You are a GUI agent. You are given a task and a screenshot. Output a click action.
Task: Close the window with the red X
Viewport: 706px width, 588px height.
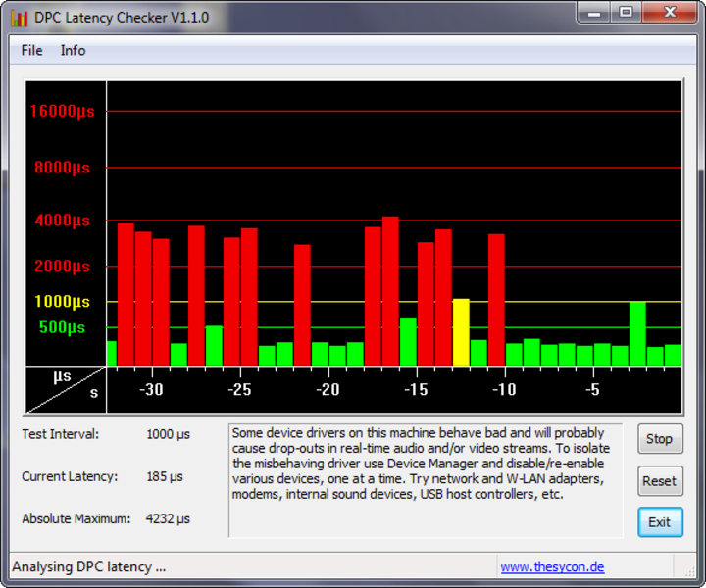669,13
